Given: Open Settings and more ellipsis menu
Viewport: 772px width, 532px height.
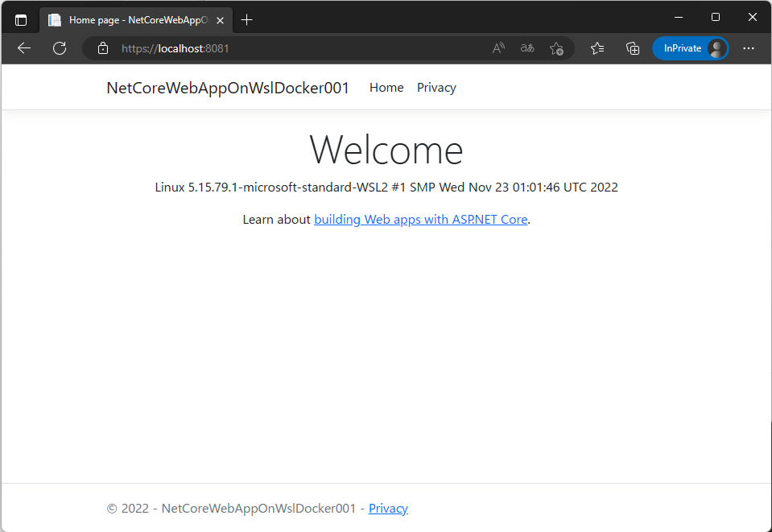Looking at the screenshot, I should pos(749,48).
